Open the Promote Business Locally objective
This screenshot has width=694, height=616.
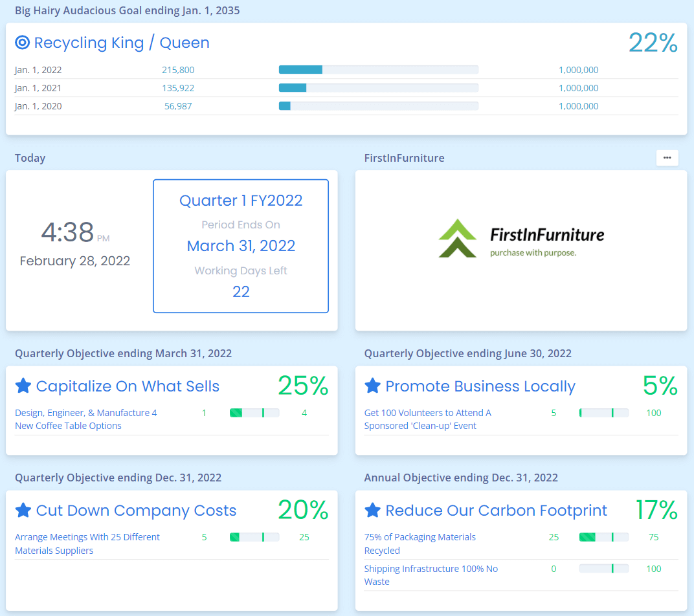(x=480, y=386)
